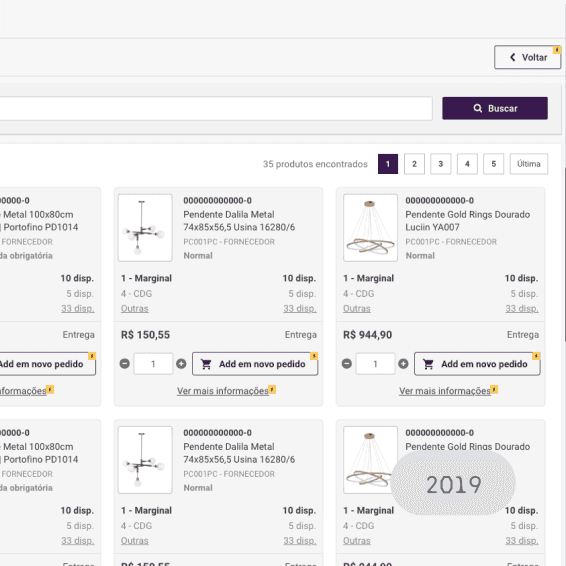Open top Pendente Gold Rings product thumbnail

click(370, 228)
